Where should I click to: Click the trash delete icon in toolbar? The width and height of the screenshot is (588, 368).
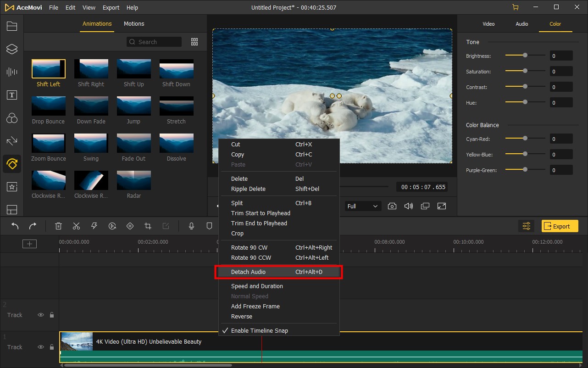point(59,226)
